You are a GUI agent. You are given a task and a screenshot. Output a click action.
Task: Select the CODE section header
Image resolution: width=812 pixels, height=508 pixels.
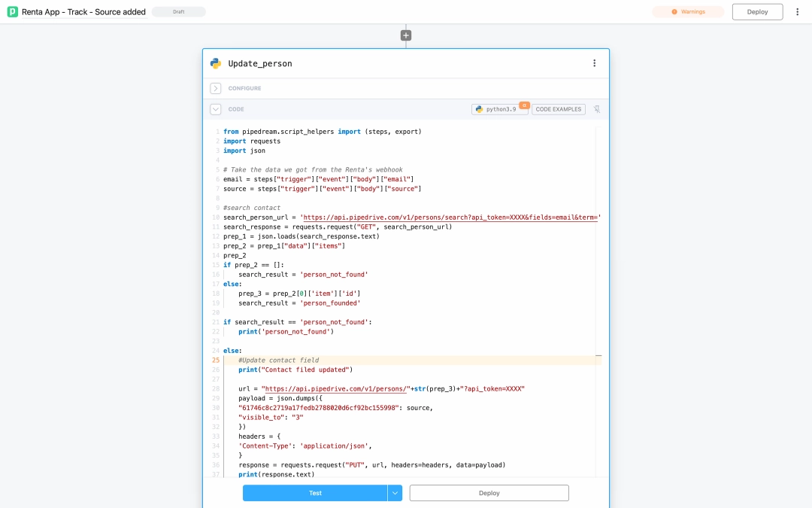click(236, 109)
